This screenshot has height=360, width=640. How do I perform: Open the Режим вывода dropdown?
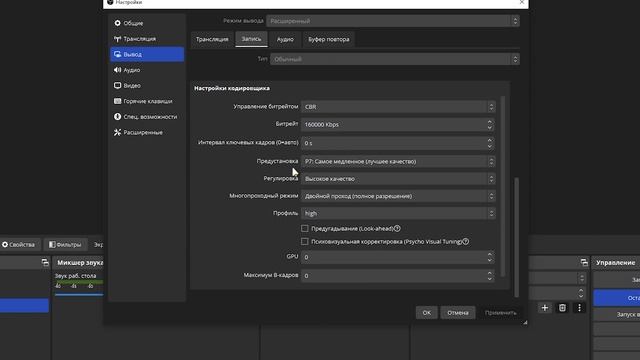[x=393, y=21]
